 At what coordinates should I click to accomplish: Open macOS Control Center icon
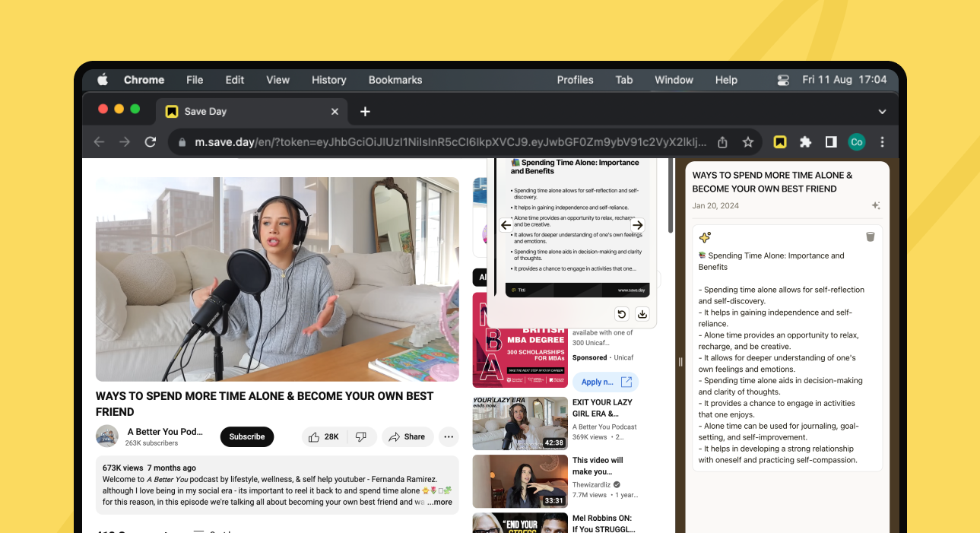(783, 80)
